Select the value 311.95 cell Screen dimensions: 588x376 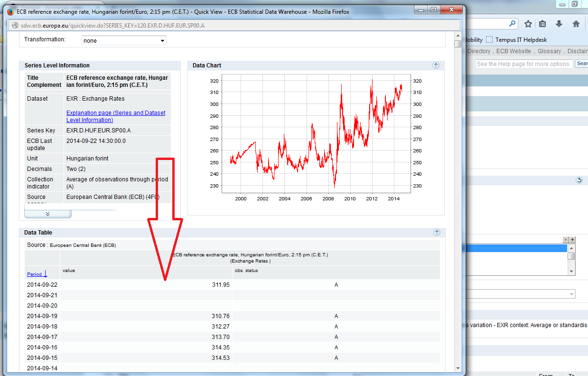(x=146, y=285)
